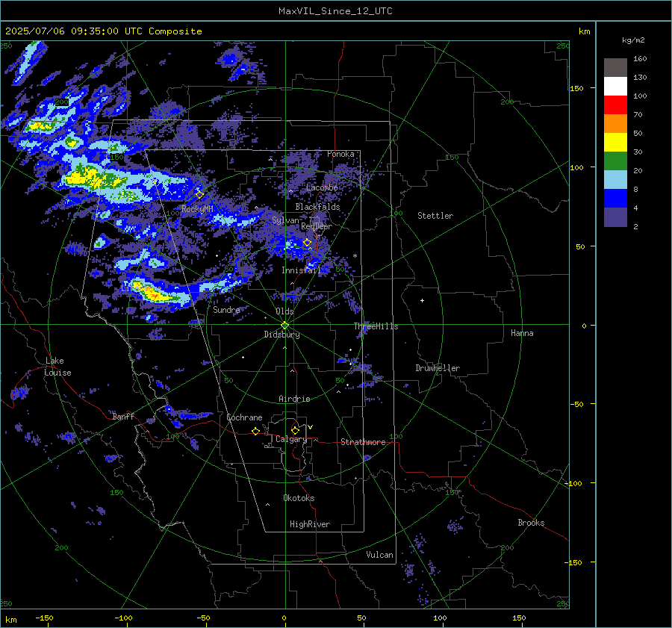The image size is (672, 628).
Task: Click the Brooks town label
Action: pos(531,523)
